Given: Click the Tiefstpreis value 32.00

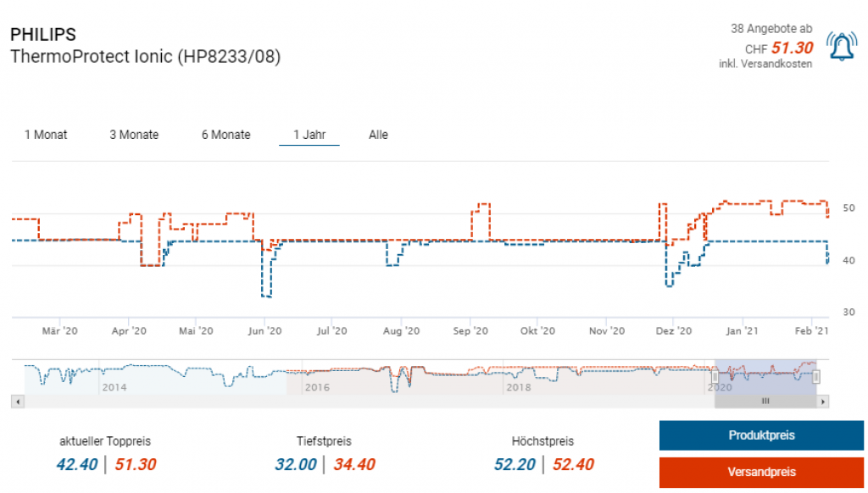Looking at the screenshot, I should point(296,464).
